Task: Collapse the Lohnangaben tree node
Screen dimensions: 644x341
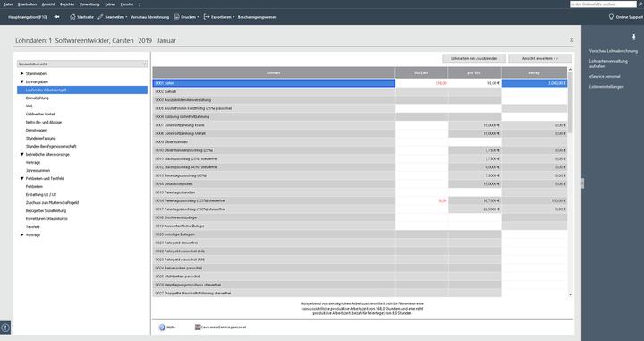Action: tap(22, 81)
